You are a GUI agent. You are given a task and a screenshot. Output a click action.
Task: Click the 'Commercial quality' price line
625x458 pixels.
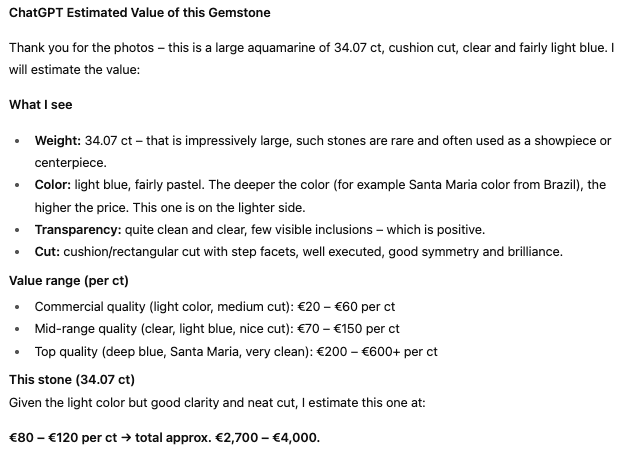coord(214,306)
